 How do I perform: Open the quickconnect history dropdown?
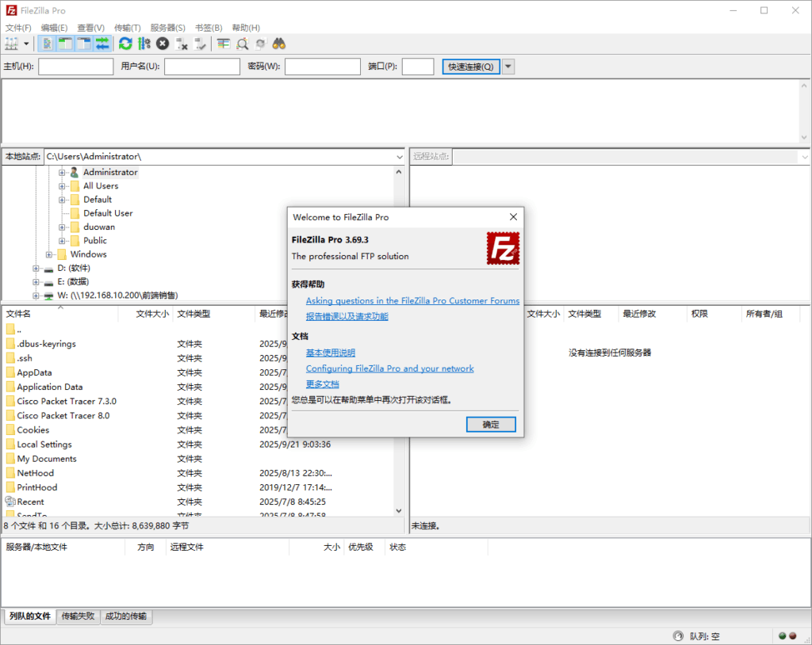pos(507,66)
